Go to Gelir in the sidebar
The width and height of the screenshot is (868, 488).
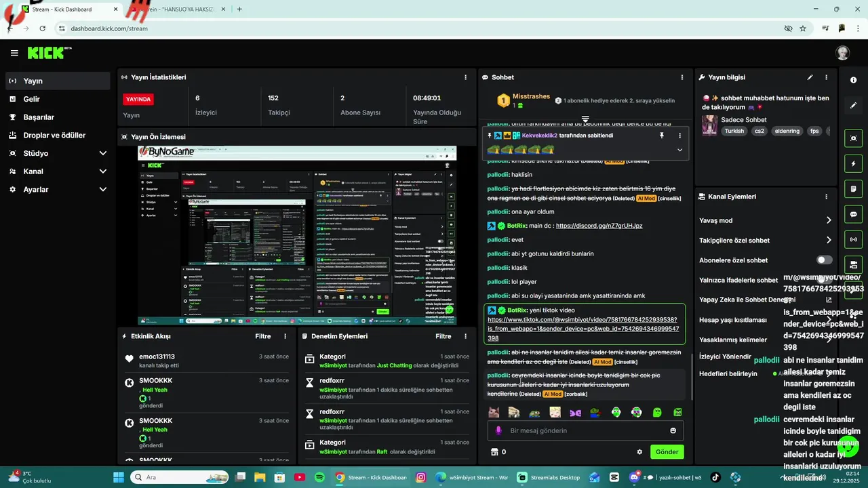coord(58,99)
